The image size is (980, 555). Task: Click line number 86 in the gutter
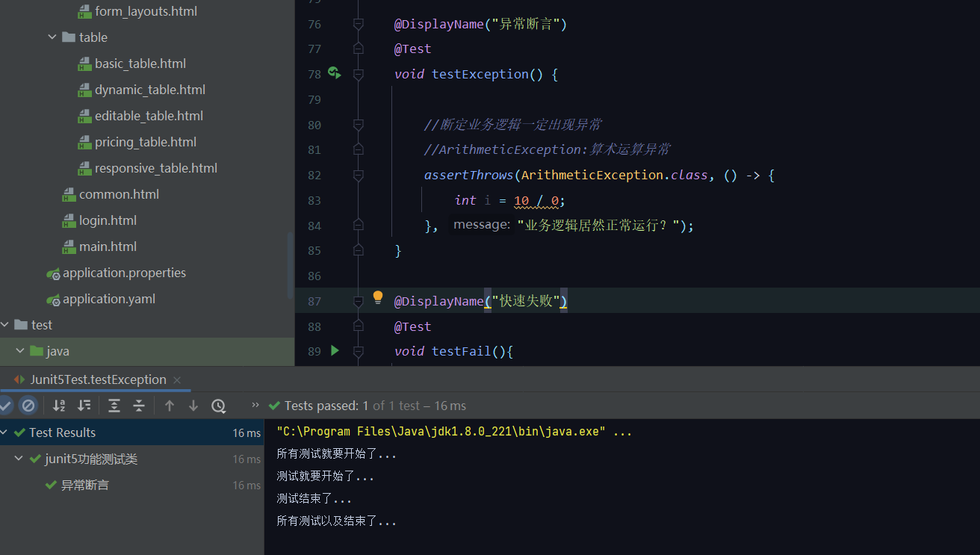(314, 276)
